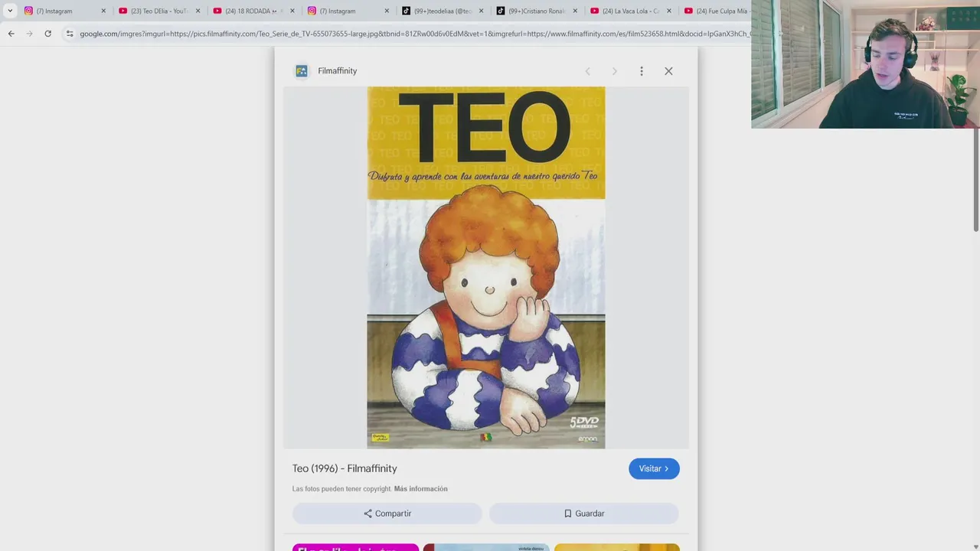This screenshot has width=980, height=551.
Task: Show the previous image with left chevron
Action: pyautogui.click(x=587, y=71)
